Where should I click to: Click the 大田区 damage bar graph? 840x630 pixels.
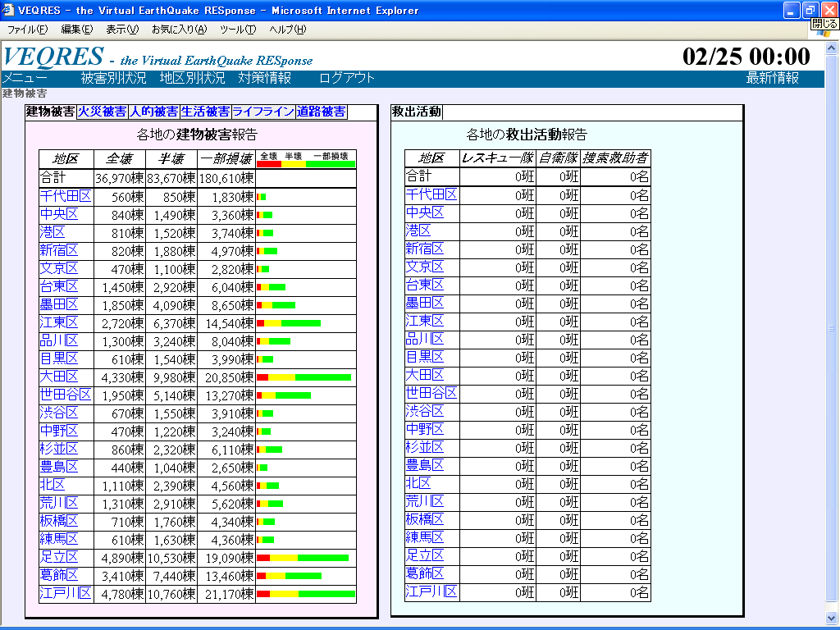(x=304, y=377)
